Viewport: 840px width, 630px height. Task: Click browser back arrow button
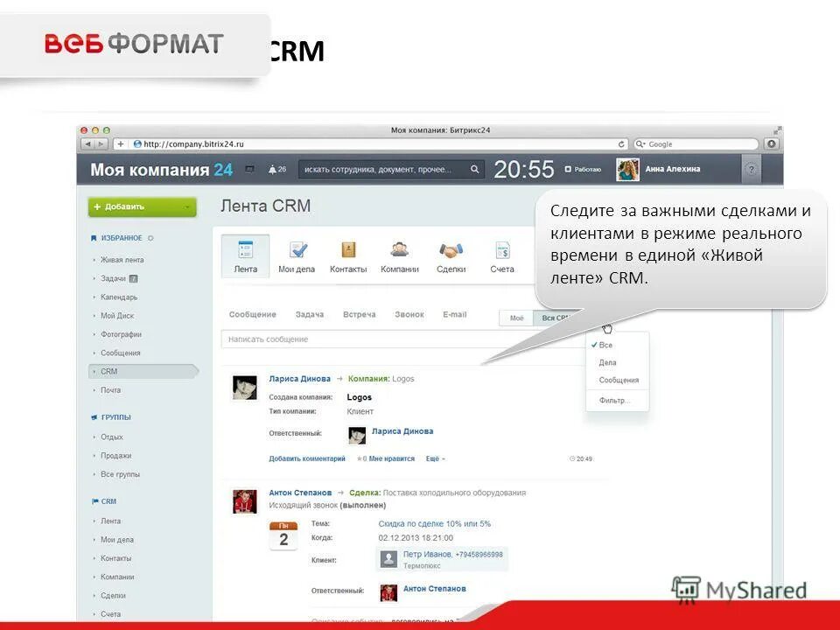tap(87, 144)
